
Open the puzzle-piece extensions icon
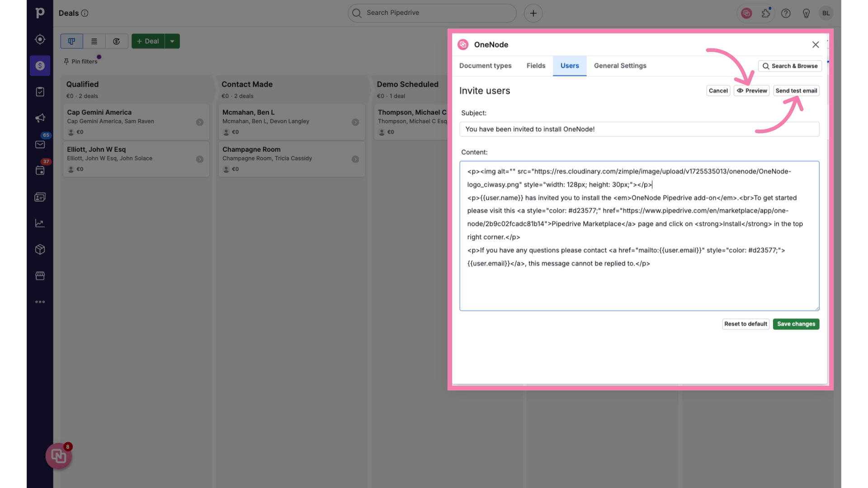pos(766,13)
